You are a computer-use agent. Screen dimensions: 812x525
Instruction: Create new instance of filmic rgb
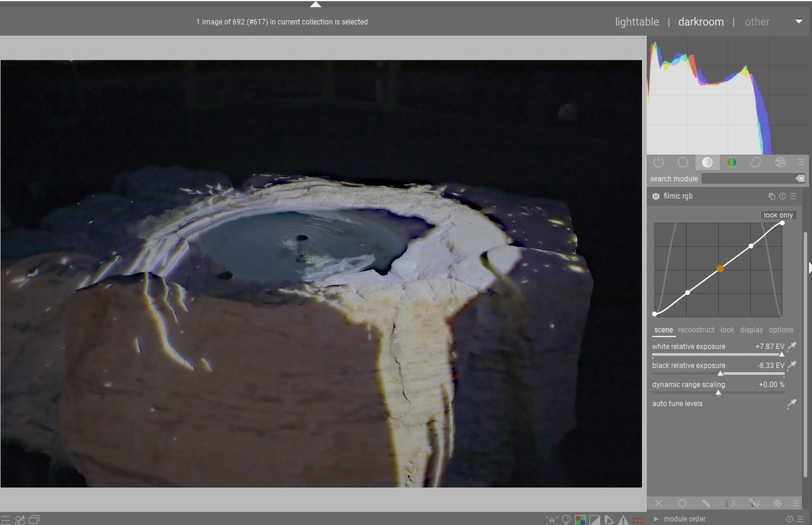tap(771, 196)
